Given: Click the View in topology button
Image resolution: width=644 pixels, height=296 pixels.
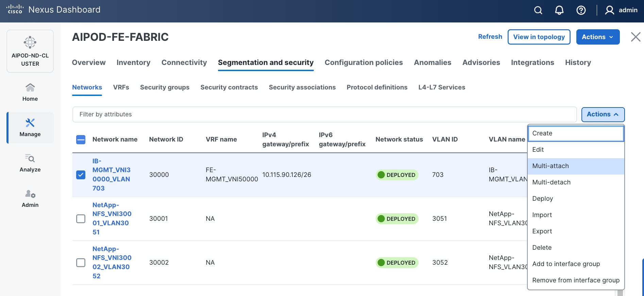Looking at the screenshot, I should (x=539, y=37).
